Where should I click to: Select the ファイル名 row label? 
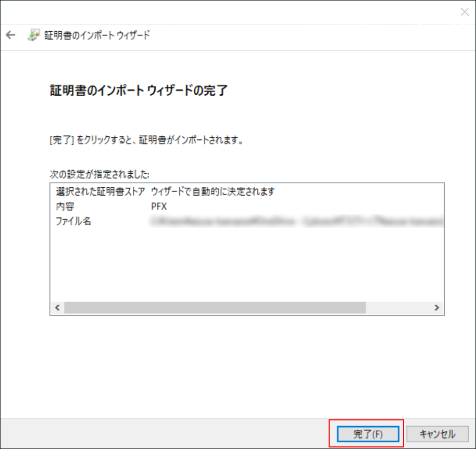[73, 221]
